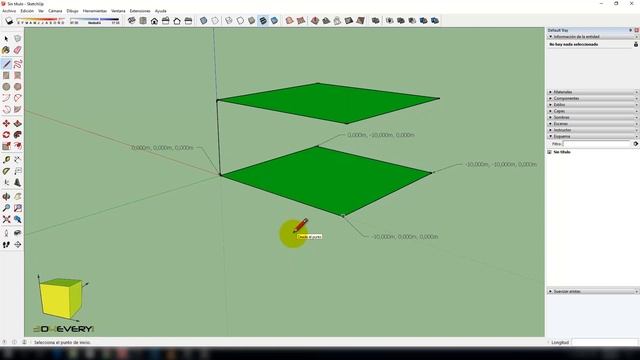
Task: Click the Filtro search field
Action: pyautogui.click(x=598, y=144)
